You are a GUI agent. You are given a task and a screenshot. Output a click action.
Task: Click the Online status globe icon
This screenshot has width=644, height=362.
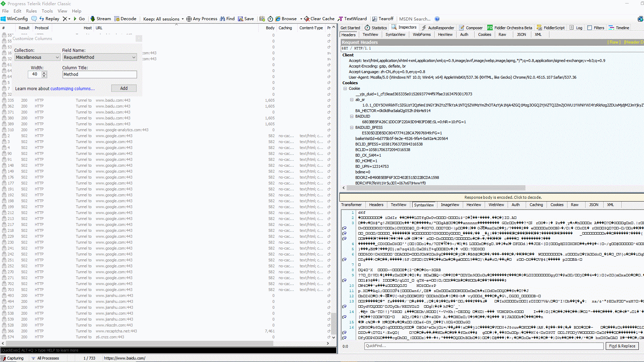[641, 19]
